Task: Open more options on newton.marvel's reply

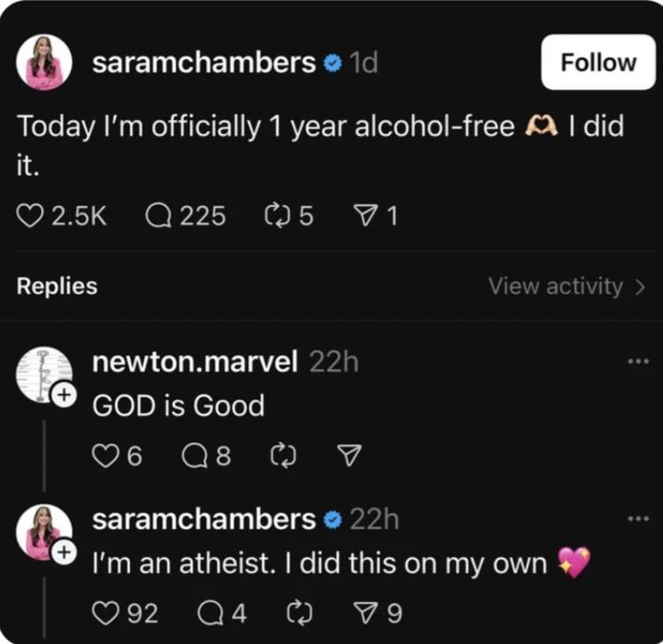Action: tap(636, 362)
